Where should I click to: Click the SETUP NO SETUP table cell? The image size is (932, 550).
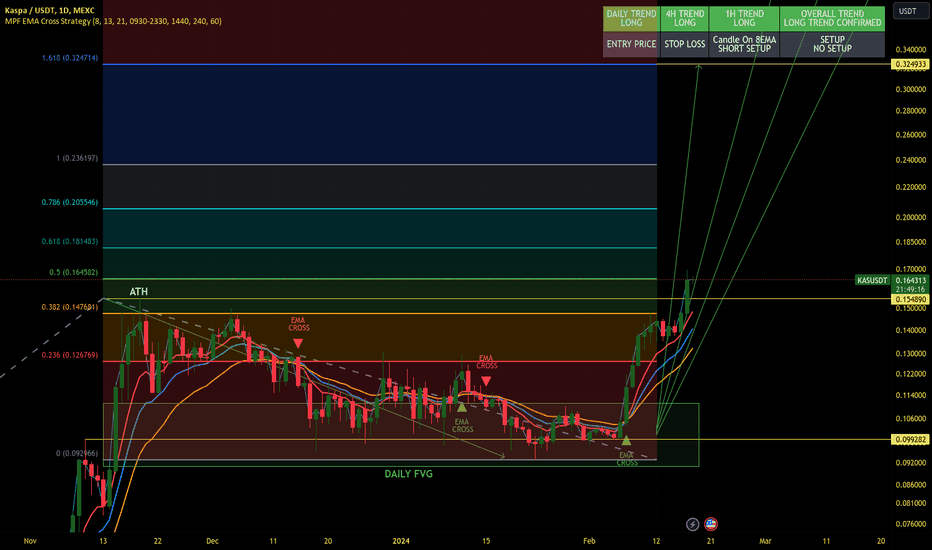tap(832, 45)
